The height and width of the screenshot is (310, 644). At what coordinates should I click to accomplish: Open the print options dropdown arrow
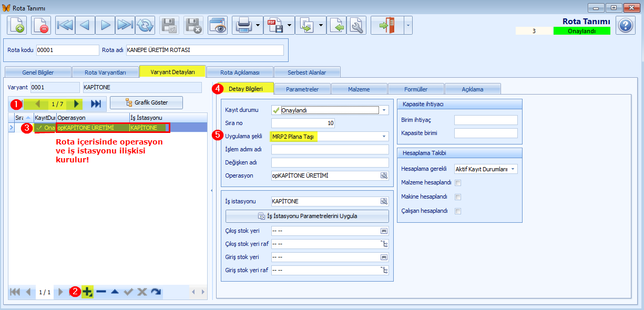pos(258,25)
